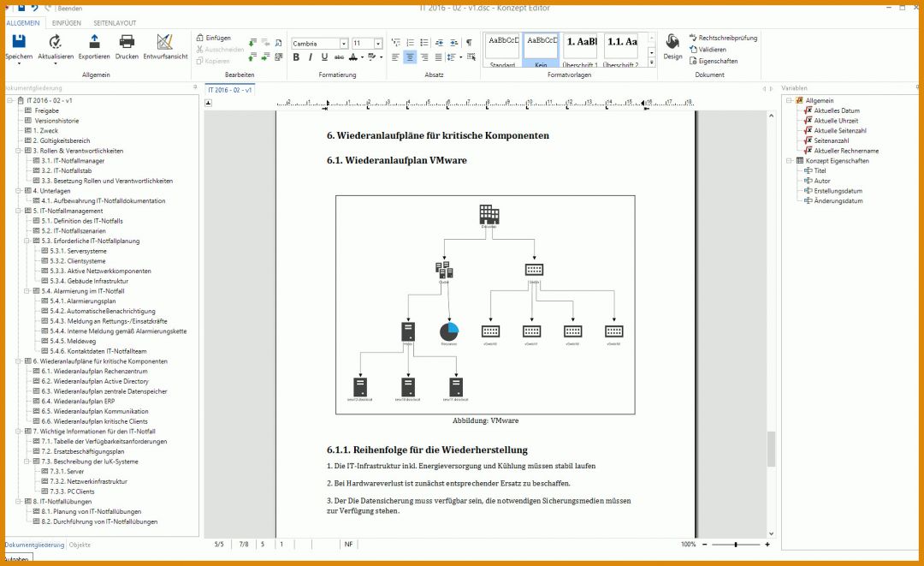Image resolution: width=924 pixels, height=566 pixels.
Task: Toggle strikethrough formatting
Action: 339,57
